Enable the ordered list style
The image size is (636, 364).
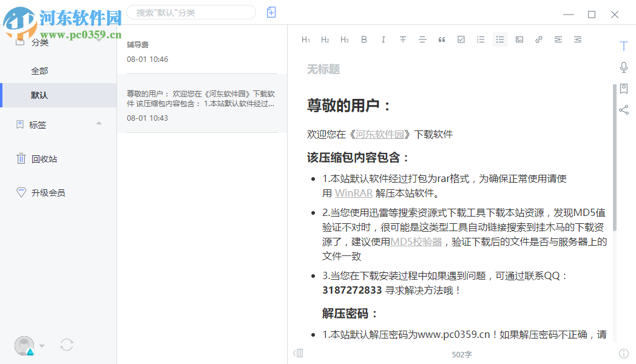480,39
